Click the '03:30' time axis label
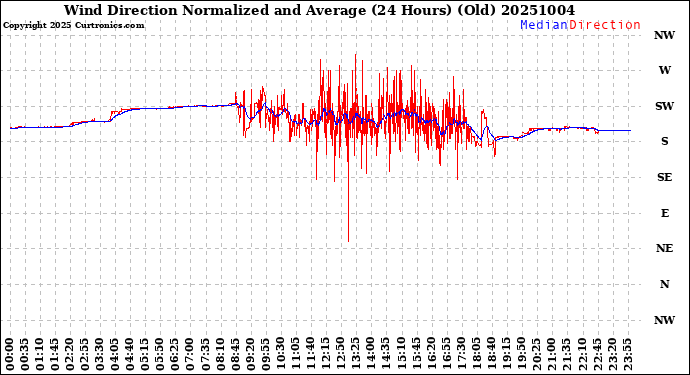Image resolution: width=690 pixels, height=375 pixels. click(x=100, y=355)
